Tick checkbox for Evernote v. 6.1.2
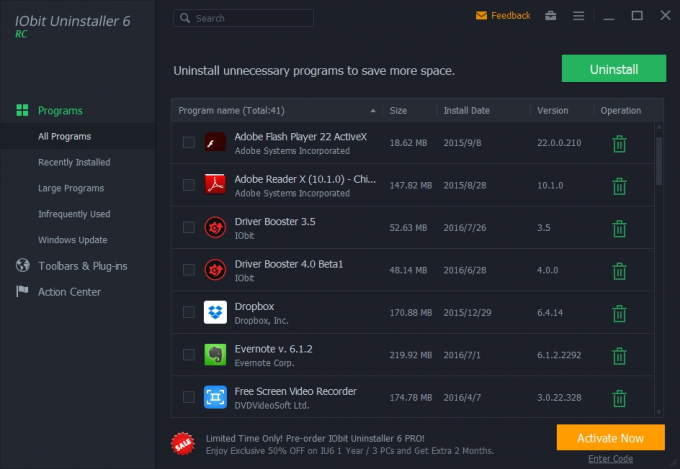Viewport: 680px width, 469px height. click(x=189, y=354)
